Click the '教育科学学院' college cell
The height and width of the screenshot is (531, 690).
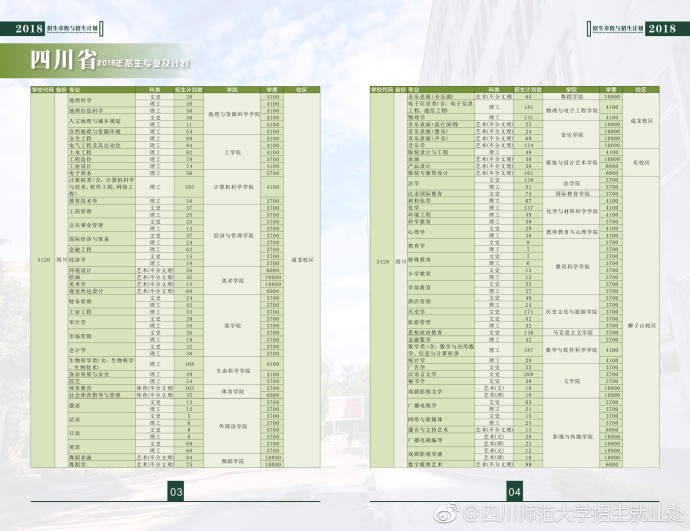[x=571, y=267]
